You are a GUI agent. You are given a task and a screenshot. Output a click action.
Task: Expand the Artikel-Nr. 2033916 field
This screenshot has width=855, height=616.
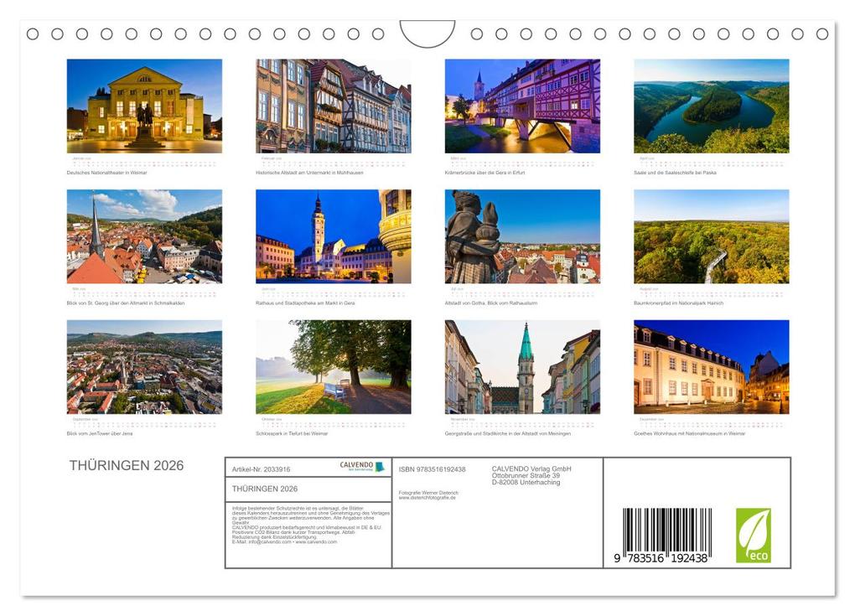[x=260, y=469]
